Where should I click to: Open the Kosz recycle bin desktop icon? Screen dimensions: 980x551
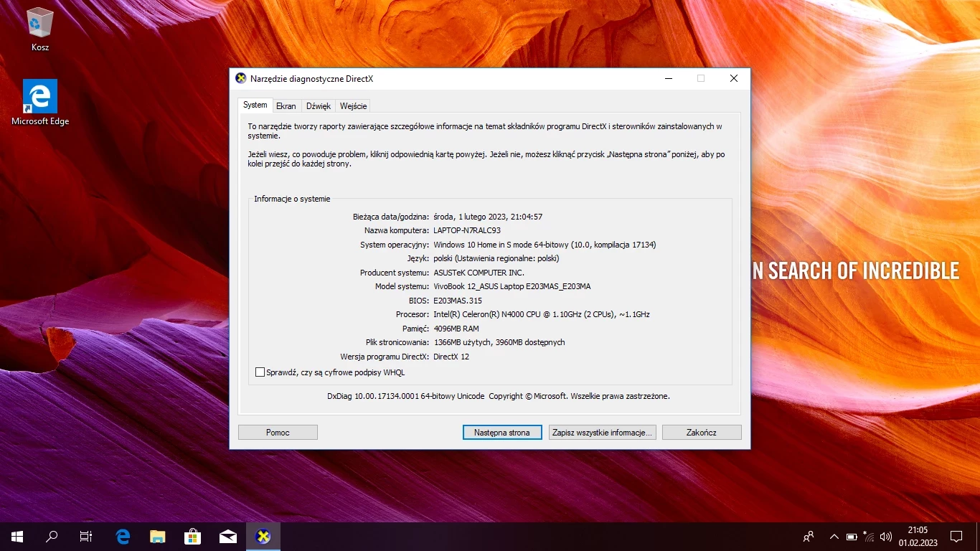pyautogui.click(x=40, y=30)
